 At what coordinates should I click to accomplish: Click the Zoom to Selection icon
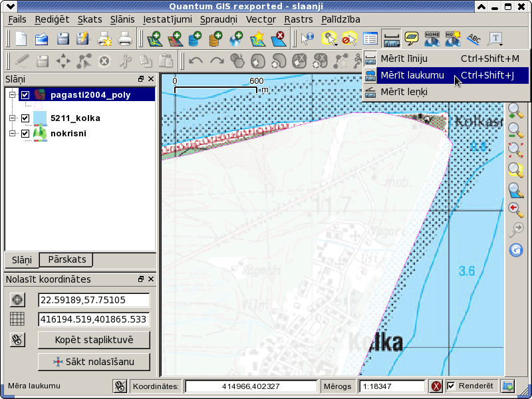(516, 170)
